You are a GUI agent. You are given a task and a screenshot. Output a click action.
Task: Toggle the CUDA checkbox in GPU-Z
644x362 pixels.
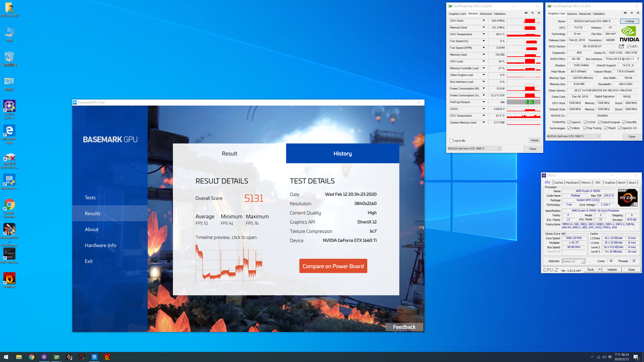tap(585, 122)
